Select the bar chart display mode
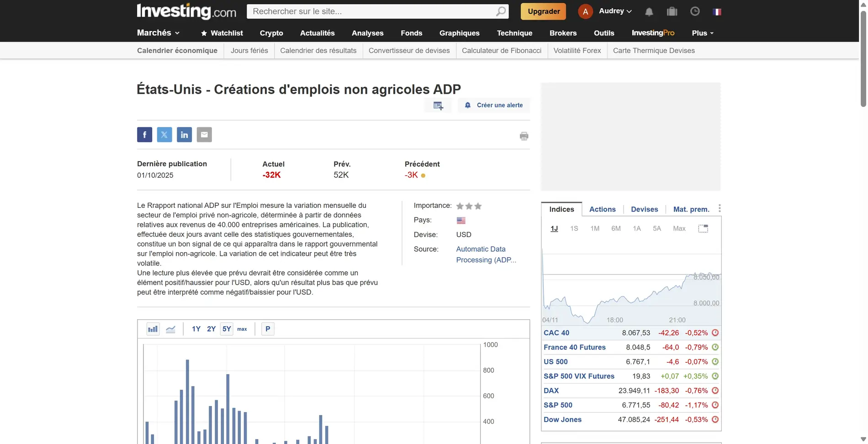Image resolution: width=868 pixels, height=444 pixels. pyautogui.click(x=153, y=328)
